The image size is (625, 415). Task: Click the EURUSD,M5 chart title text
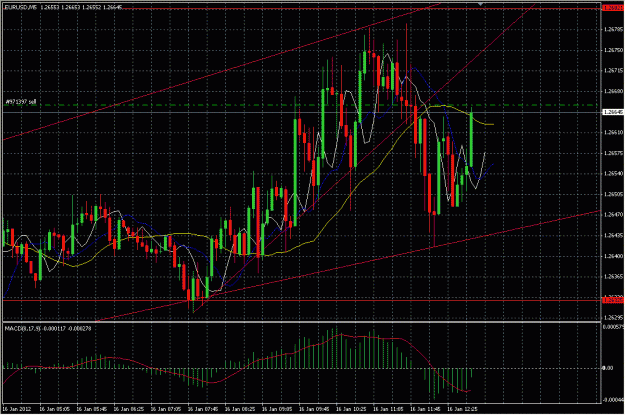(x=19, y=7)
